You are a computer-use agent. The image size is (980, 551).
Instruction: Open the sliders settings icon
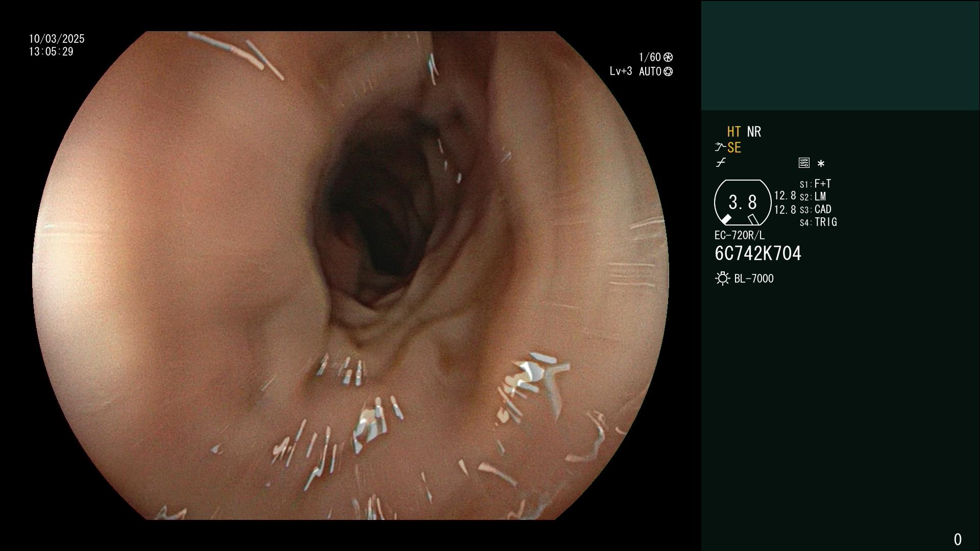(804, 163)
